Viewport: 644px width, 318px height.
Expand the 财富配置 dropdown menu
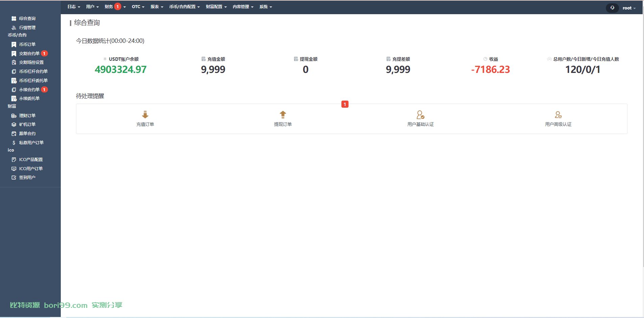216,7
